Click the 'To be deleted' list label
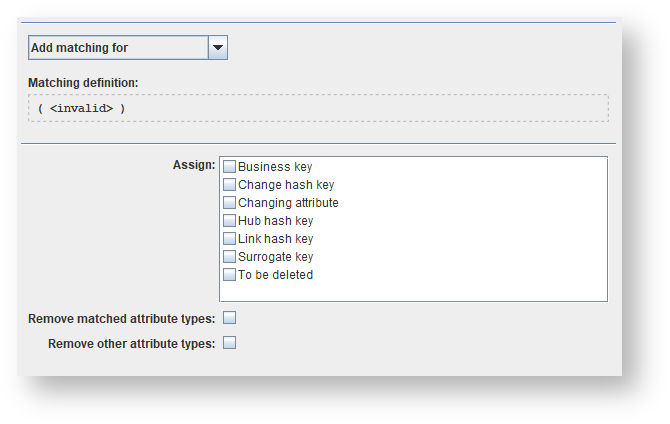 tap(276, 275)
